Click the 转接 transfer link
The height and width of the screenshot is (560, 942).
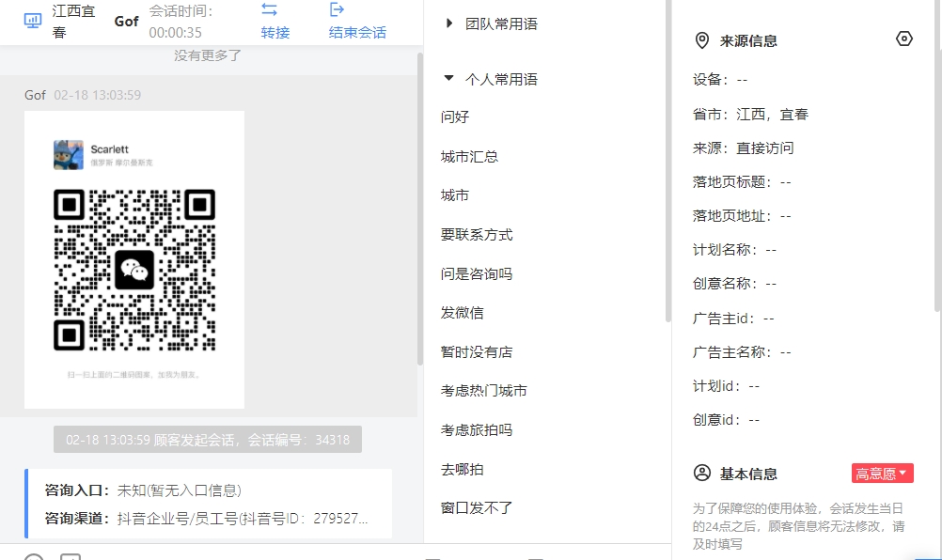pyautogui.click(x=275, y=32)
